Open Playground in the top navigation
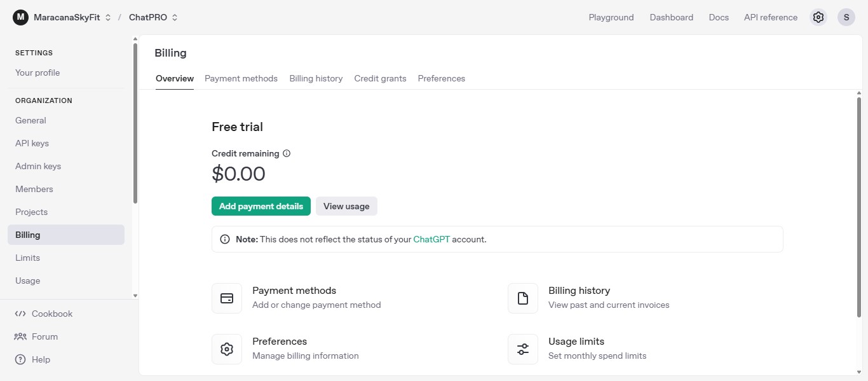Image resolution: width=868 pixels, height=381 pixels. coord(611,17)
